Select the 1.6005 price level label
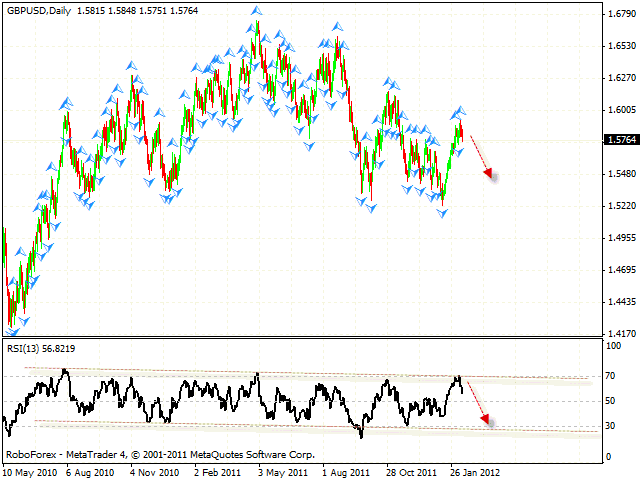Viewport: 640px width, 480px height. [x=619, y=110]
